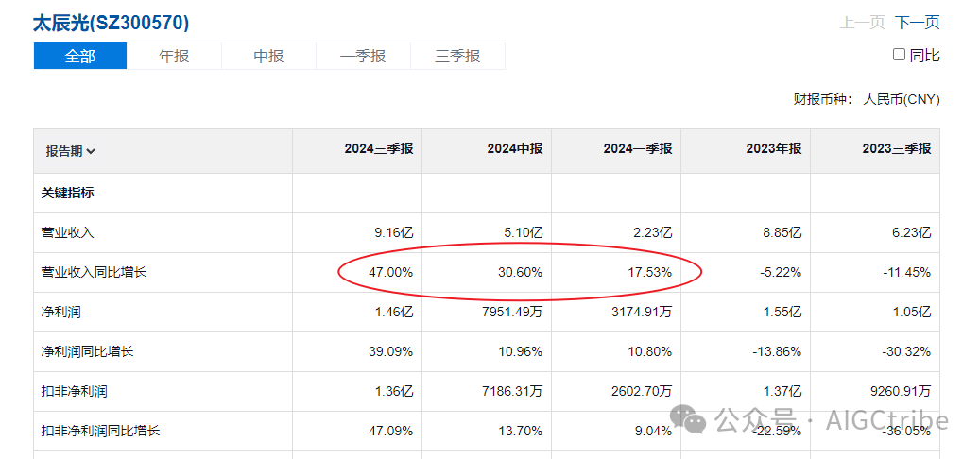Image resolution: width=980 pixels, height=459 pixels.
Task: Click the 13.70% value
Action: (x=521, y=431)
